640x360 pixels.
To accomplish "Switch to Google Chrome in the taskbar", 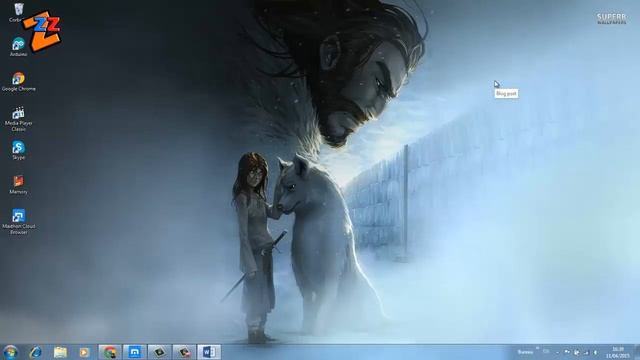I will pos(110,352).
